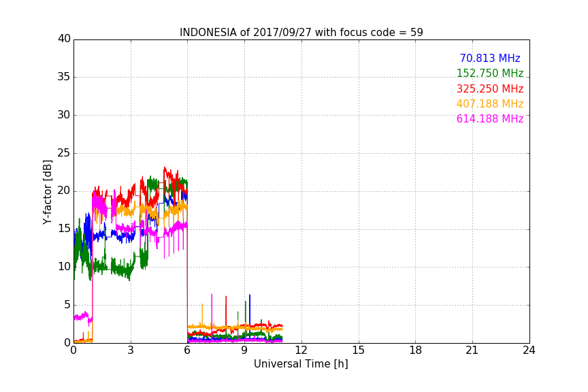Click the y-axis tick label 30
Screen dimensions: 588x392
point(64,115)
